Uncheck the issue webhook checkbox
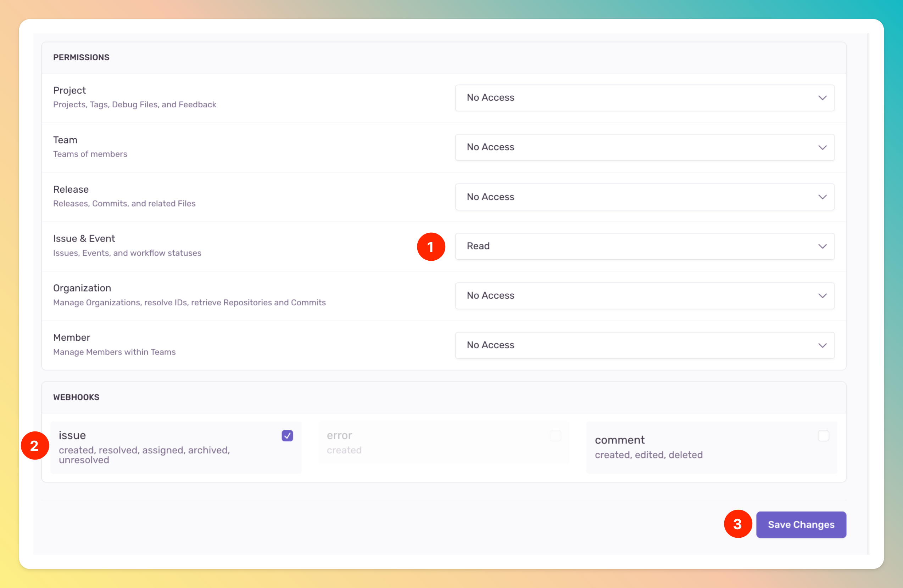 tap(287, 436)
